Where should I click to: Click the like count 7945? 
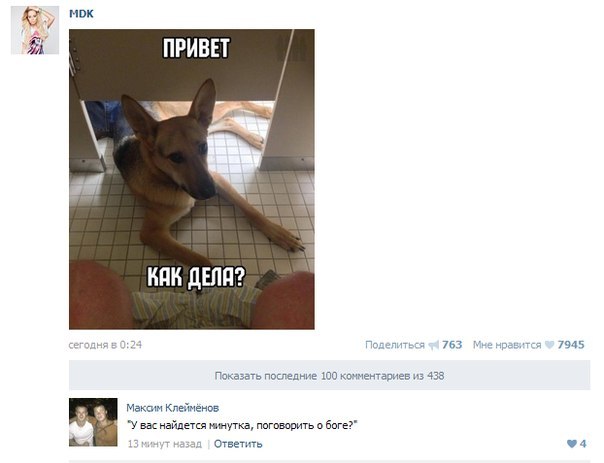[x=571, y=345]
